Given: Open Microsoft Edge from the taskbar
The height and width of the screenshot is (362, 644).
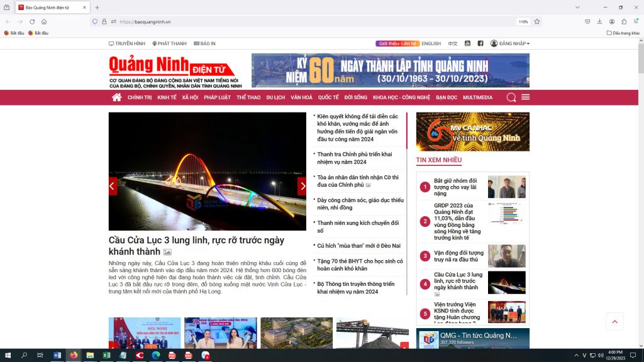Looking at the screenshot, I should click(156, 356).
